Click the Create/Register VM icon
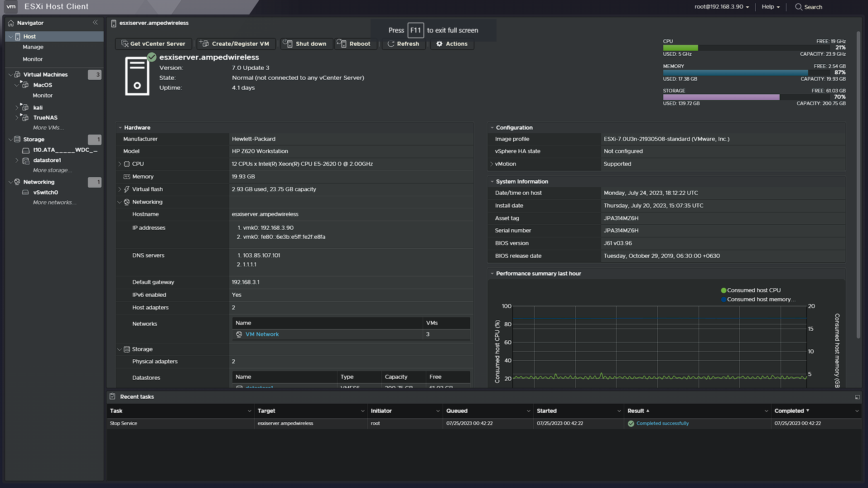The image size is (868, 488). (x=205, y=43)
